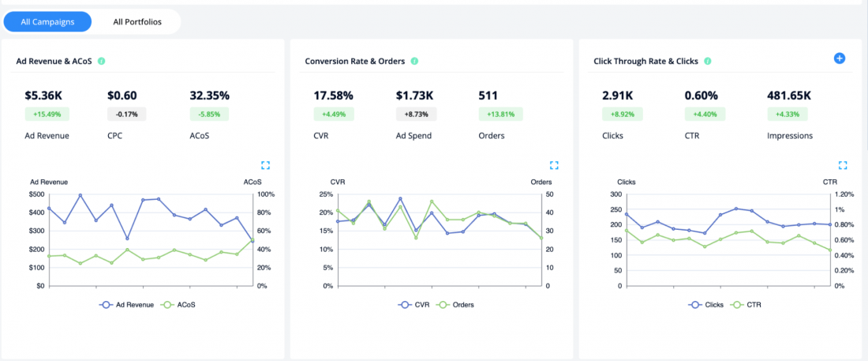Viewport: 868px width, 361px height.
Task: Expand the Ad Revenue & ACoS chart fullscreen
Action: click(266, 165)
